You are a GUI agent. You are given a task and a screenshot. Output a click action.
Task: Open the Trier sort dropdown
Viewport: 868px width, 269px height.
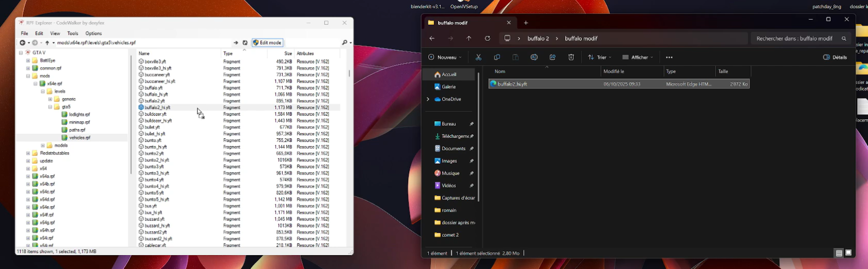tap(599, 57)
